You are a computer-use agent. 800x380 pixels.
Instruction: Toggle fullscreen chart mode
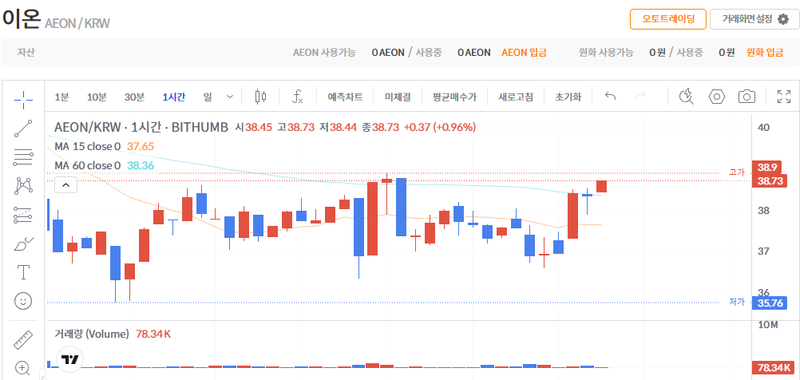pyautogui.click(x=783, y=96)
